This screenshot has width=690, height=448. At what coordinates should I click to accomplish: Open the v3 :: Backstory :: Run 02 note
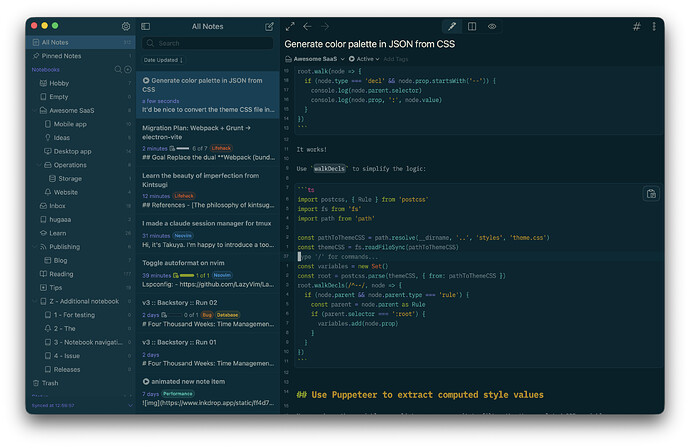(x=208, y=313)
